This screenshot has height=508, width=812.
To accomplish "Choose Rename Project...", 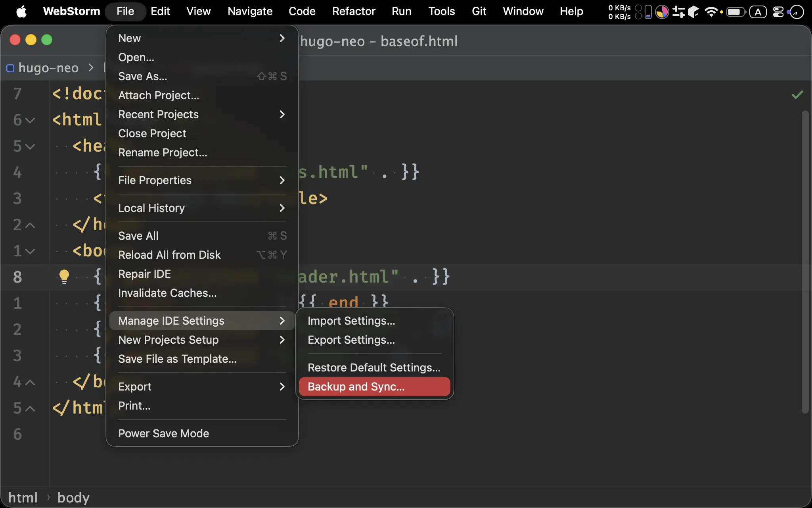I will pyautogui.click(x=202, y=152).
